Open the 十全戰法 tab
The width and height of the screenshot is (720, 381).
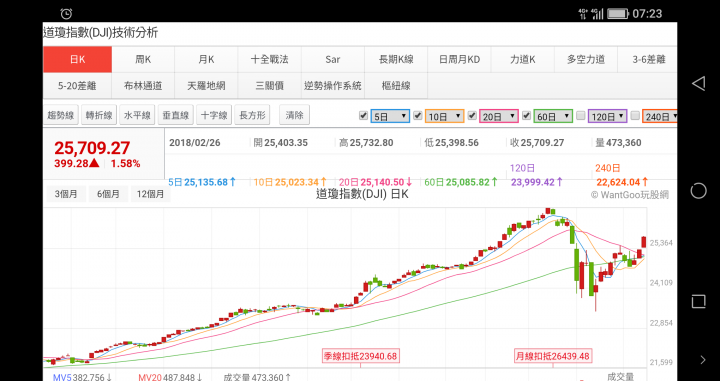point(270,59)
